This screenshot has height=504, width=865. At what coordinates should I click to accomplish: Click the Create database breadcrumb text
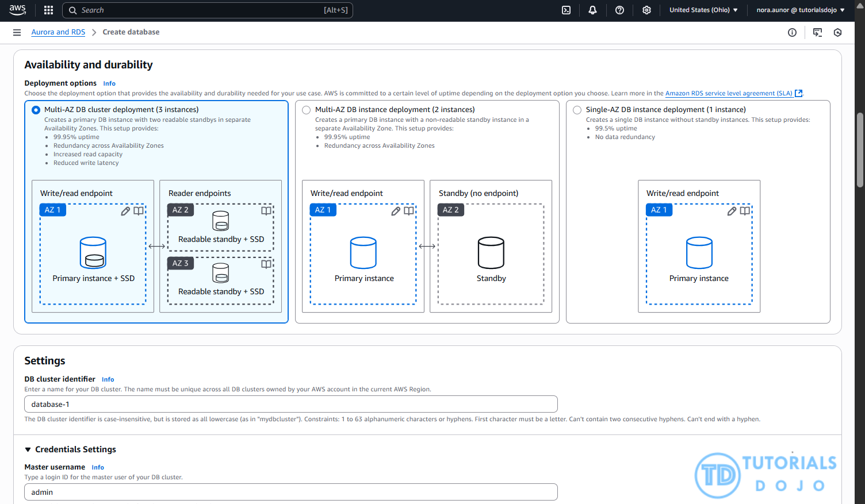[x=131, y=32]
